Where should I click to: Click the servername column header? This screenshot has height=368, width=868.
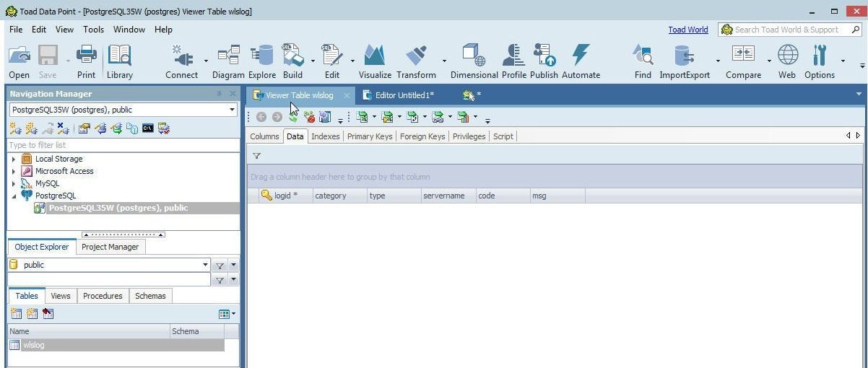(x=448, y=196)
